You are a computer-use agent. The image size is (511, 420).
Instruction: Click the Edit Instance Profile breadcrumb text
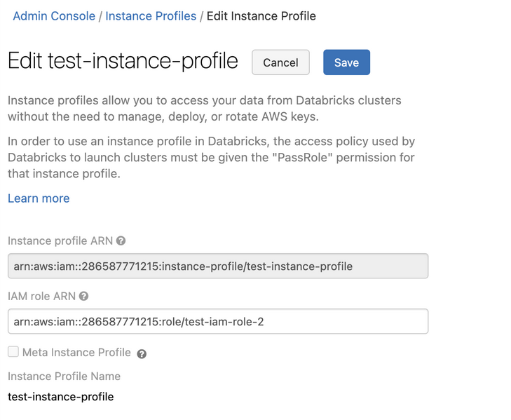pyautogui.click(x=261, y=15)
